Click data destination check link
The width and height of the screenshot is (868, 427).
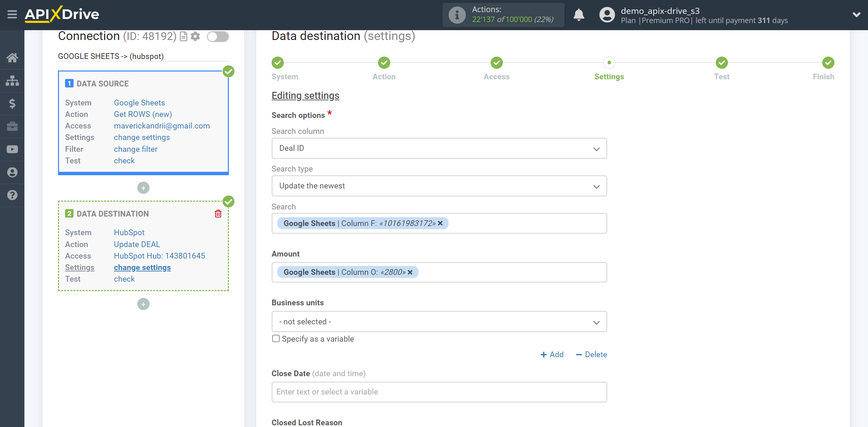click(x=124, y=279)
